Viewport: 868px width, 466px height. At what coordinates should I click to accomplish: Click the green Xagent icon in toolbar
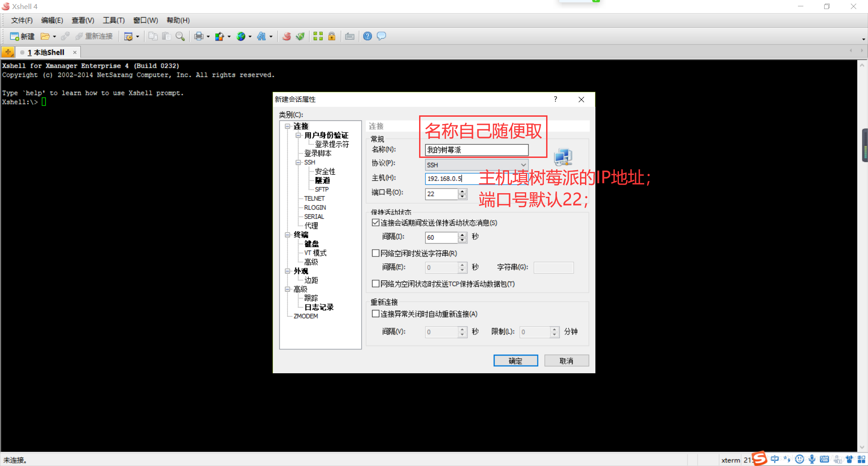click(300, 36)
